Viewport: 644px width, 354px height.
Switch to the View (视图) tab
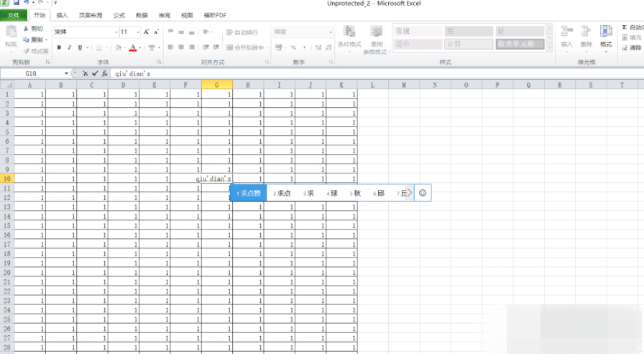point(187,15)
